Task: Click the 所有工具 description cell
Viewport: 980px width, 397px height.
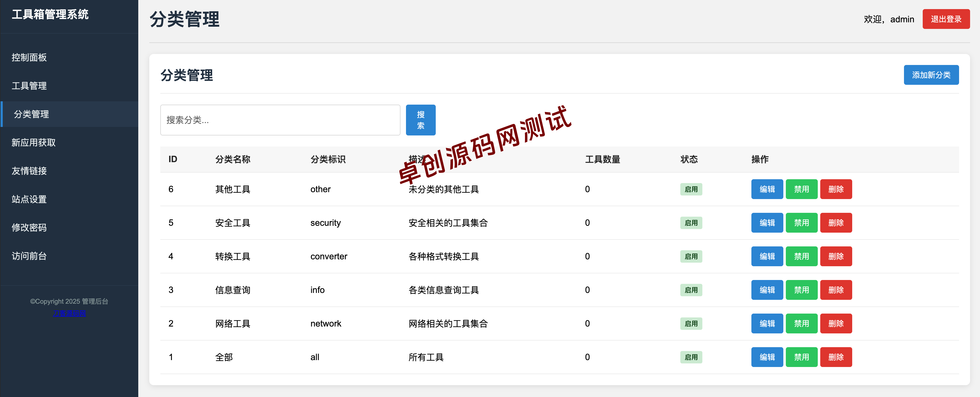Action: [426, 357]
